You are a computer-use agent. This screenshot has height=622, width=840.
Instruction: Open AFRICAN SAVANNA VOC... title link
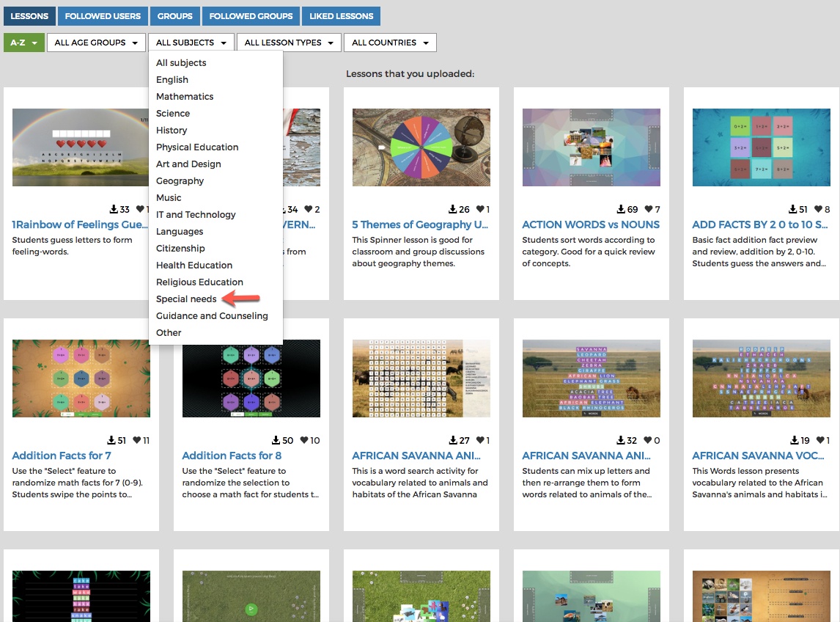point(759,455)
